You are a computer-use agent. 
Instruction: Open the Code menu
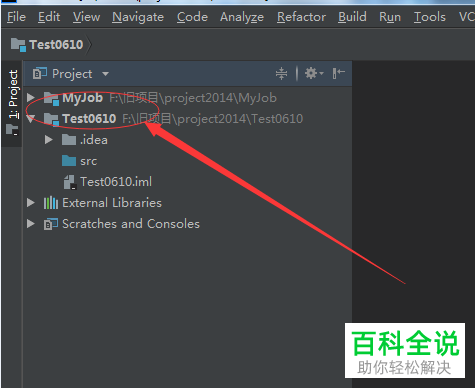tap(192, 17)
